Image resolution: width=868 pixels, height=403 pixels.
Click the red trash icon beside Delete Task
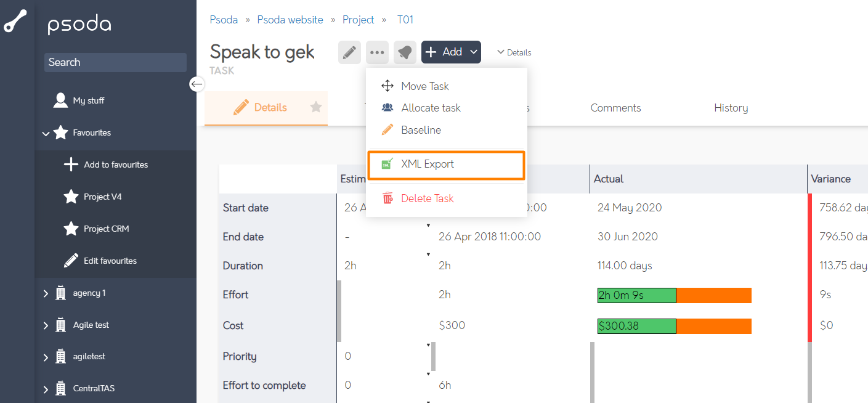pos(387,198)
